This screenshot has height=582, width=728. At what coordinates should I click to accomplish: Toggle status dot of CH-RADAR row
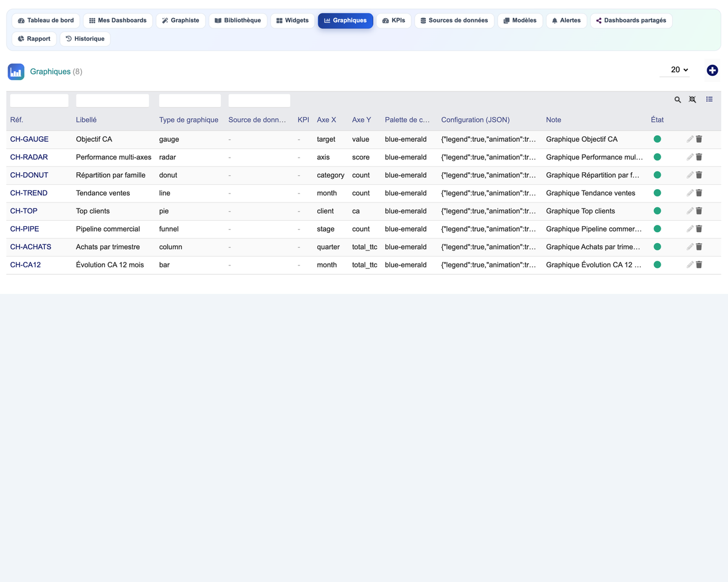(657, 157)
